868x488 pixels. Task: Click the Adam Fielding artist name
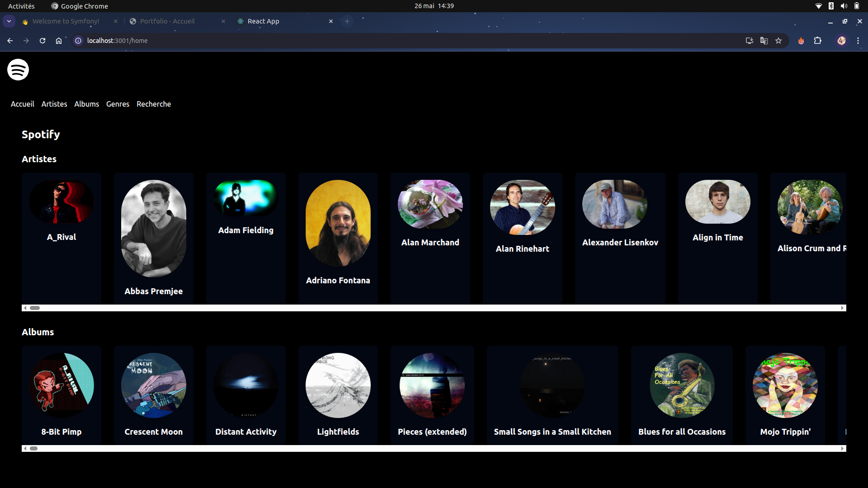tap(246, 230)
